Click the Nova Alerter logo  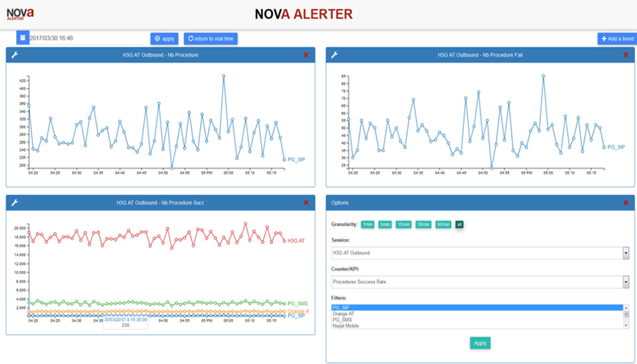20,14
